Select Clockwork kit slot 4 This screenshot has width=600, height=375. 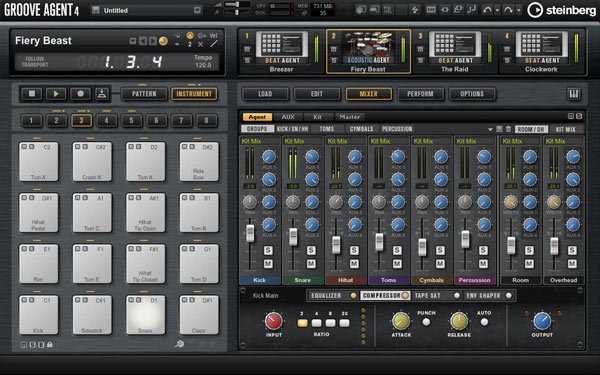pyautogui.click(x=541, y=51)
